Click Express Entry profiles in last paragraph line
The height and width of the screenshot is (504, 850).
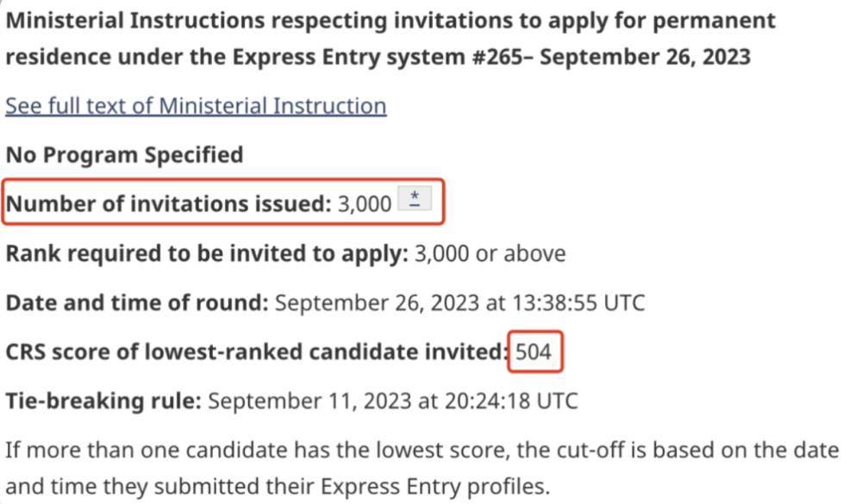coord(433,487)
